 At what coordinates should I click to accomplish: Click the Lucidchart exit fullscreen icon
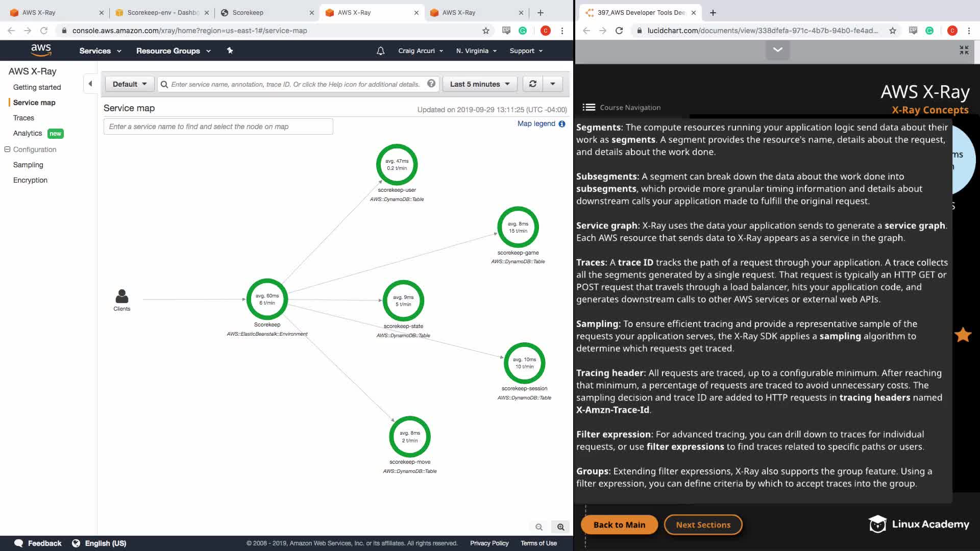[x=964, y=50]
